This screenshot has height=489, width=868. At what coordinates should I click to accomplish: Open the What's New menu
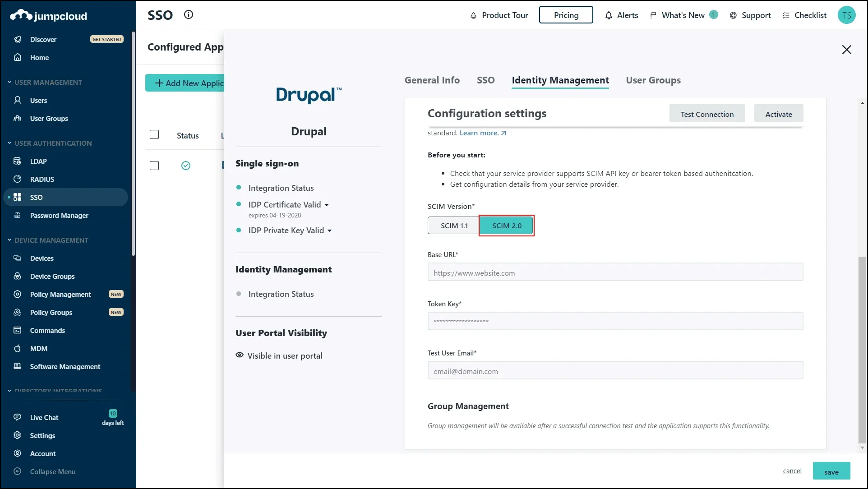coord(683,15)
